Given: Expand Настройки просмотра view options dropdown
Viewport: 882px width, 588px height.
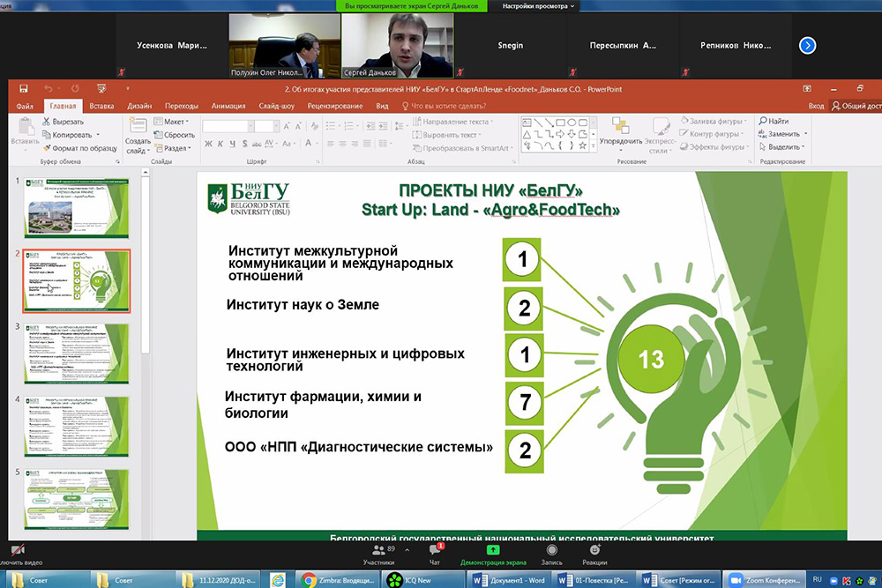Looking at the screenshot, I should [x=538, y=6].
